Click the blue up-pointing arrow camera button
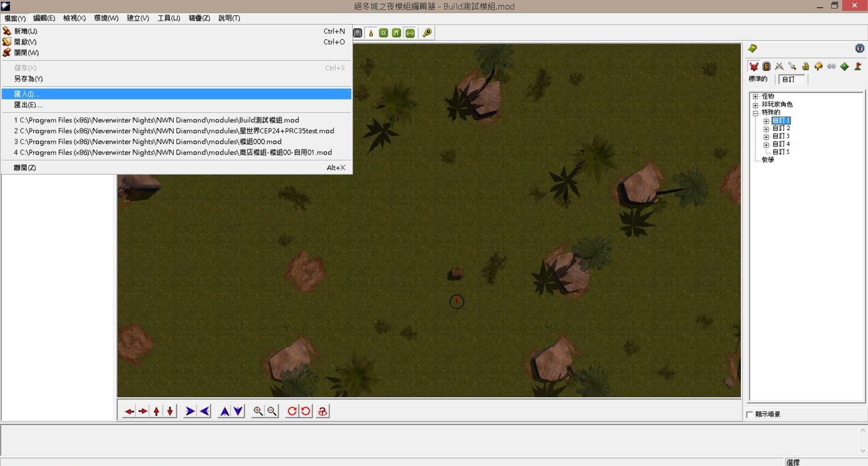Image resolution: width=868 pixels, height=466 pixels. tap(224, 411)
